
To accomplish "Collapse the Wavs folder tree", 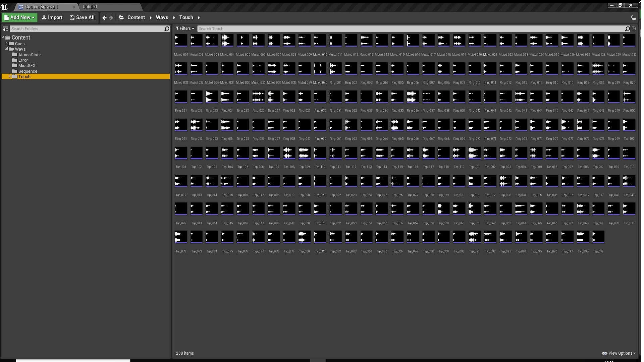I will 6,49.
